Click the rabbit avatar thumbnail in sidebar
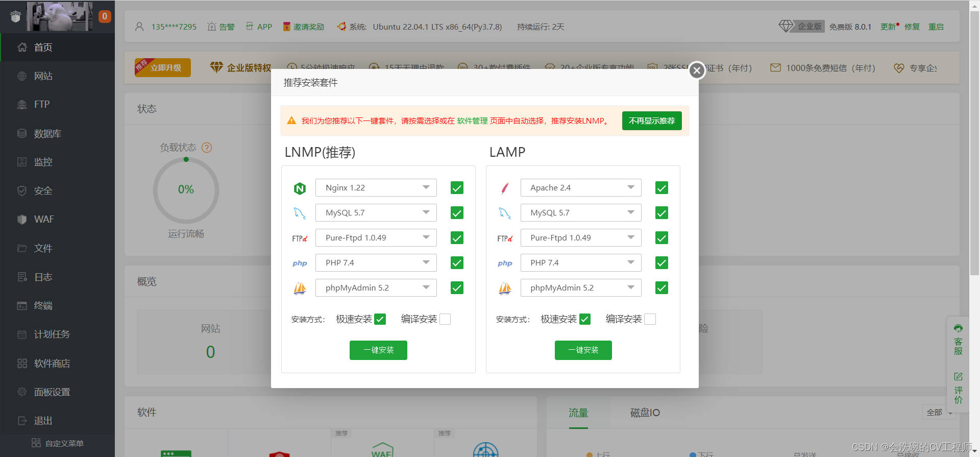The image size is (980, 457). (60, 16)
